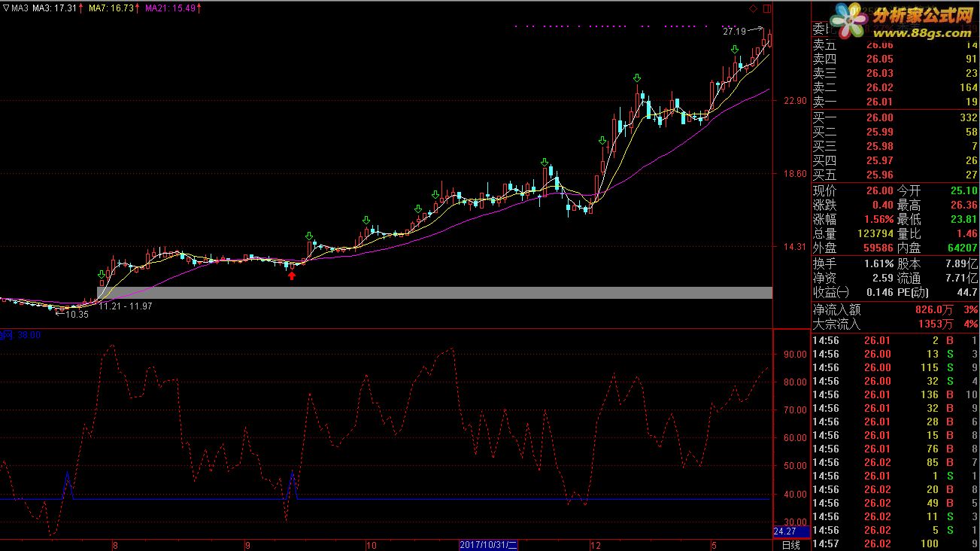Select the 14:56 trade with volume 136
This screenshot has height=551, width=980.
coord(895,395)
